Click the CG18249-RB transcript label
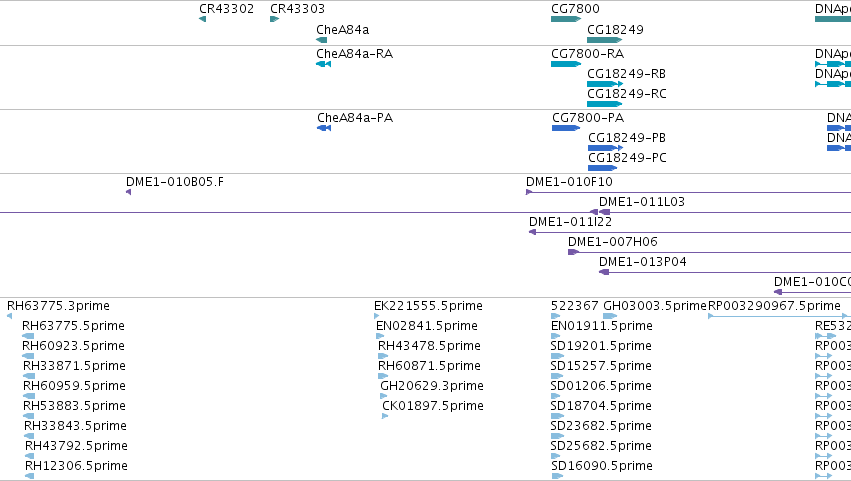Viewport: 851px width, 481px height. point(626,74)
